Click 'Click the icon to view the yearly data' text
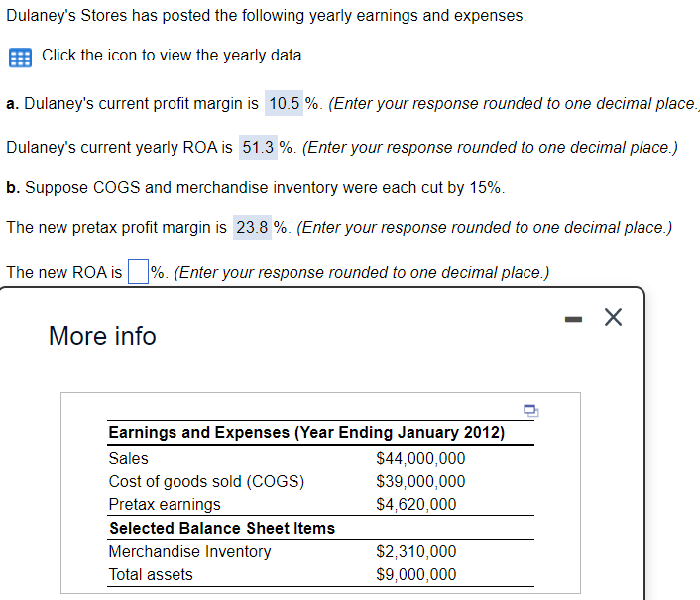 174,56
